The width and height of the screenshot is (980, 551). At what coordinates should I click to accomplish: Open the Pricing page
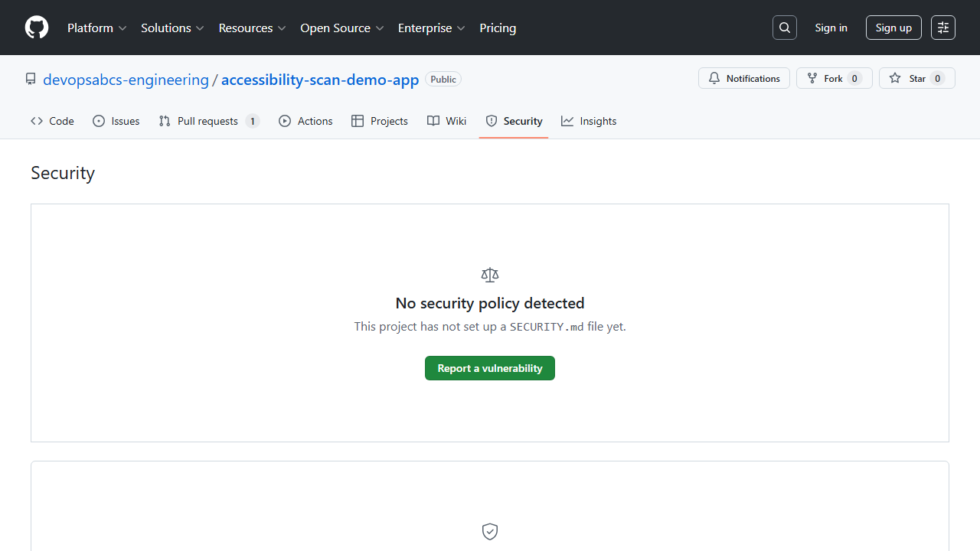pos(498,28)
